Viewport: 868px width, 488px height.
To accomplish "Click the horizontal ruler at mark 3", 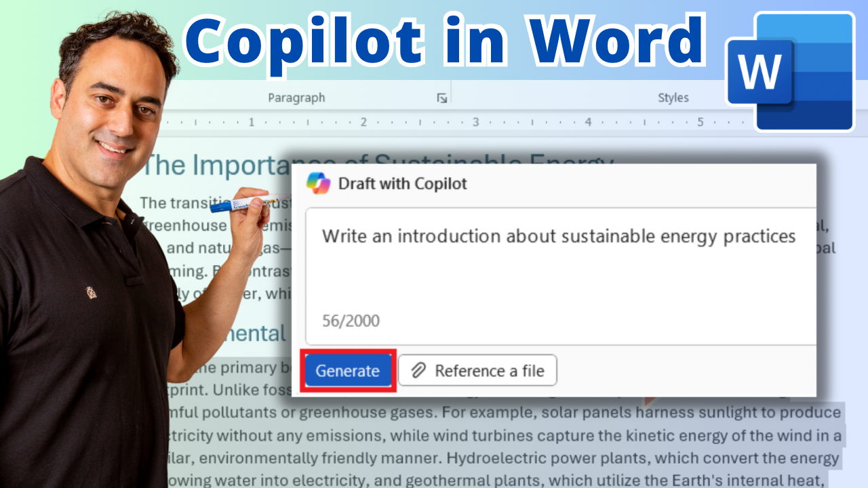I will point(476,123).
